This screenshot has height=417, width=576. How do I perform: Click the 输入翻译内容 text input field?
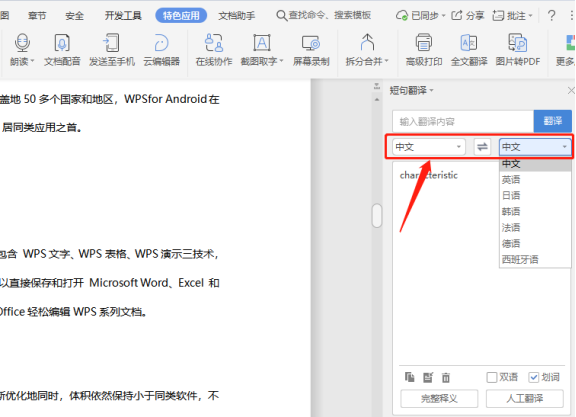tap(463, 121)
